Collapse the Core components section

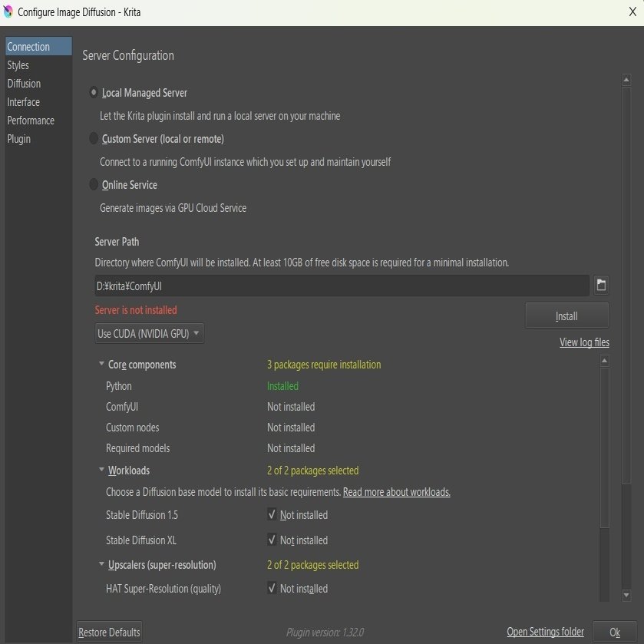(x=101, y=364)
